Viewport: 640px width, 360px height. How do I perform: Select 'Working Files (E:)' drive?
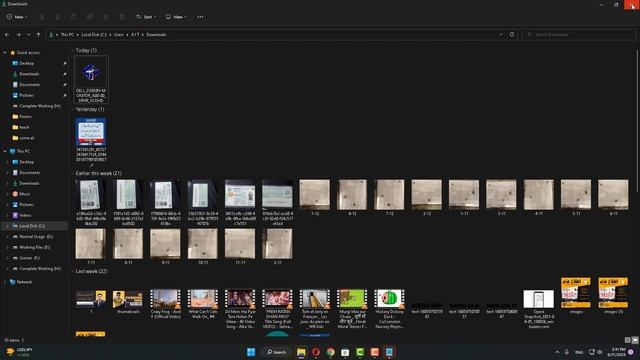click(x=34, y=247)
